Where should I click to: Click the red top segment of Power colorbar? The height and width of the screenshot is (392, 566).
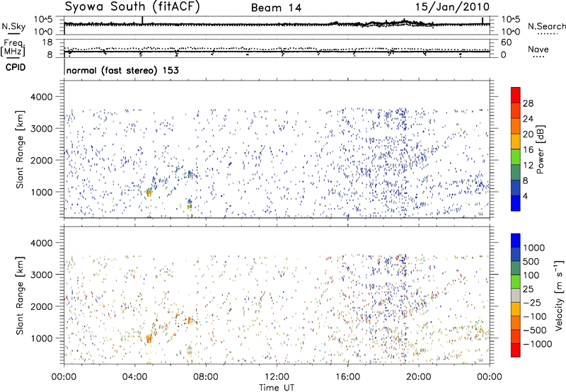point(516,95)
